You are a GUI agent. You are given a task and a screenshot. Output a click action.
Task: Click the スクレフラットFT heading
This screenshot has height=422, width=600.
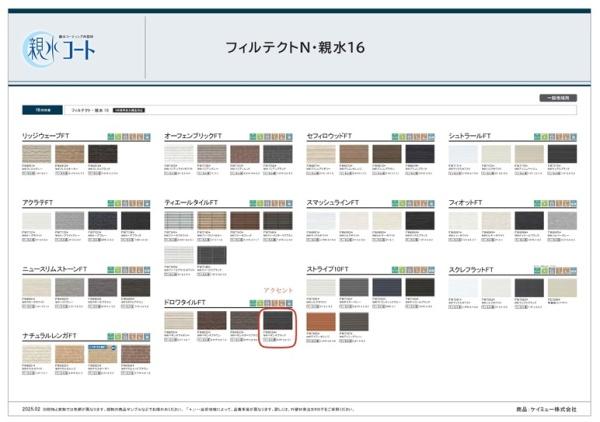pos(471,270)
